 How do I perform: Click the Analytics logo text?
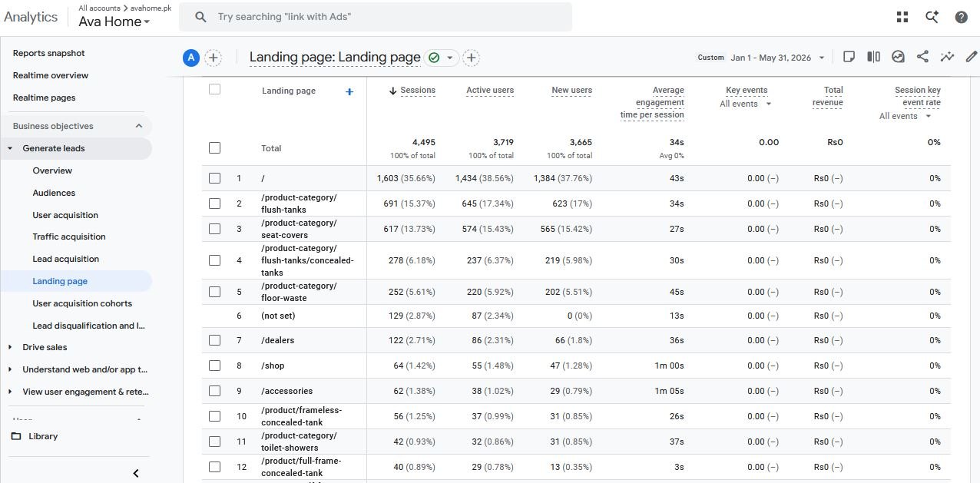[31, 17]
